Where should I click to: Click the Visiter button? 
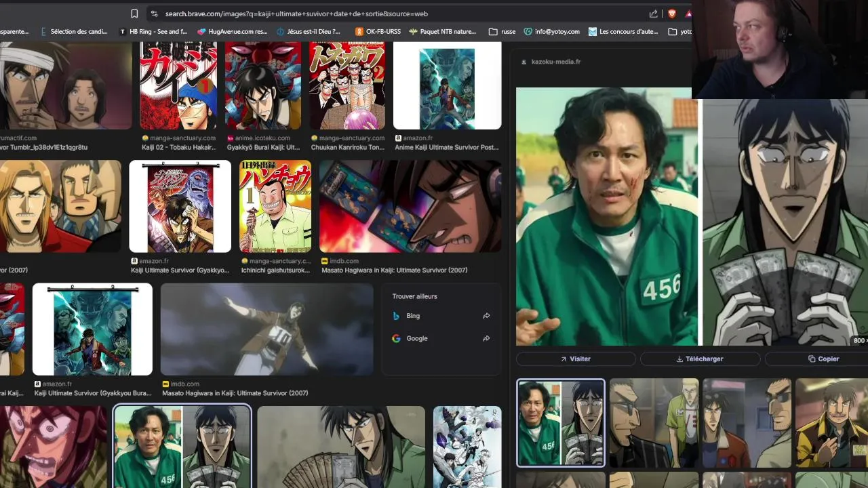[576, 359]
